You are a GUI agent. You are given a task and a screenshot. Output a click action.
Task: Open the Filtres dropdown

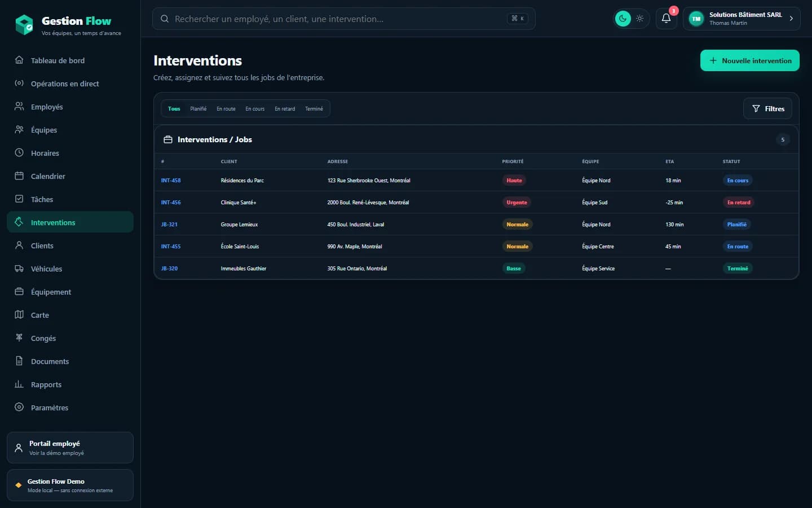click(x=768, y=108)
